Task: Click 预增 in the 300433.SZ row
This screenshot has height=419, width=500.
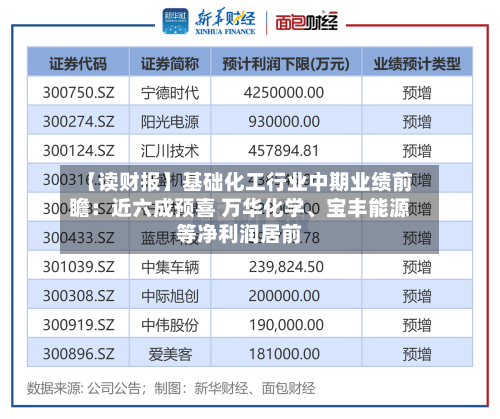Action: (x=417, y=238)
